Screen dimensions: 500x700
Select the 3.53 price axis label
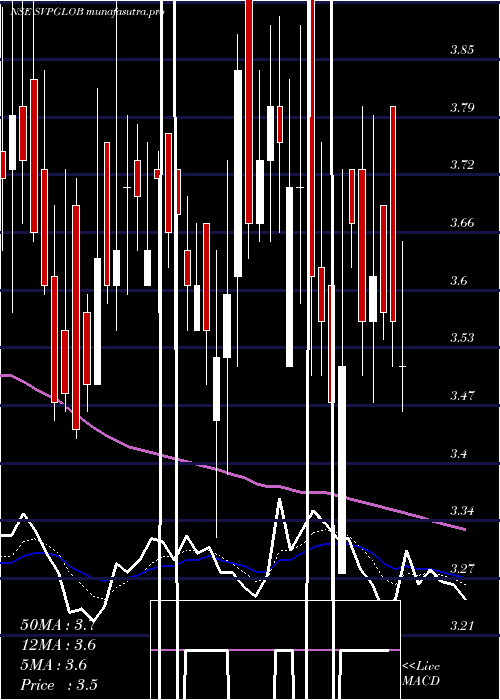(x=462, y=338)
